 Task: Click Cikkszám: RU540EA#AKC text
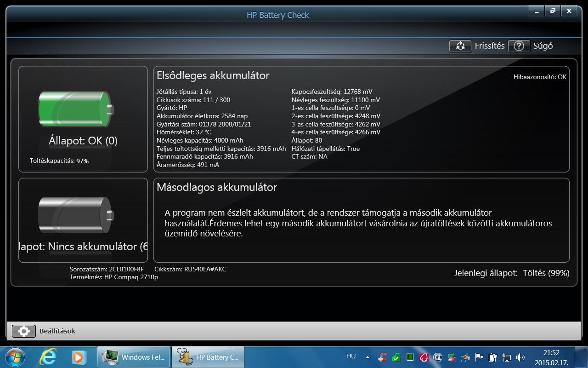click(x=190, y=269)
